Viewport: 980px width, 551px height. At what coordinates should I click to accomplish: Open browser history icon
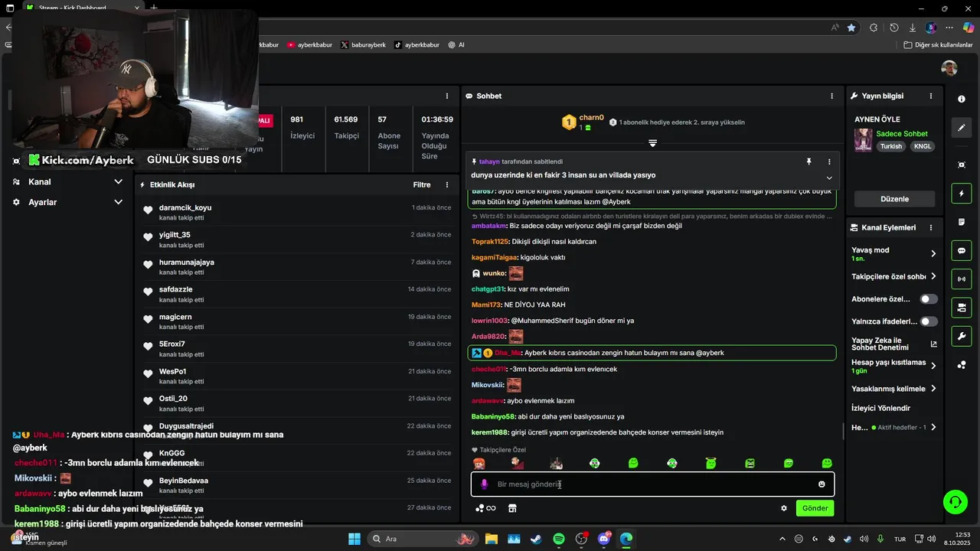point(893,28)
